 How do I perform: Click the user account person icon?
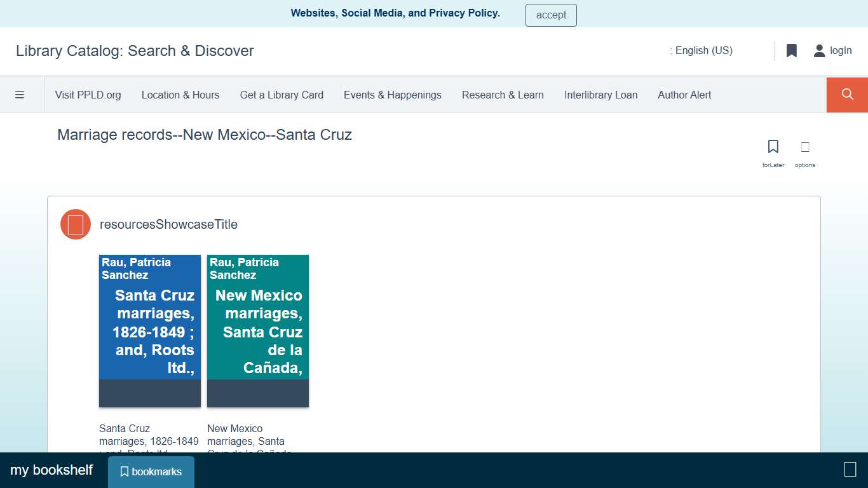coord(818,50)
